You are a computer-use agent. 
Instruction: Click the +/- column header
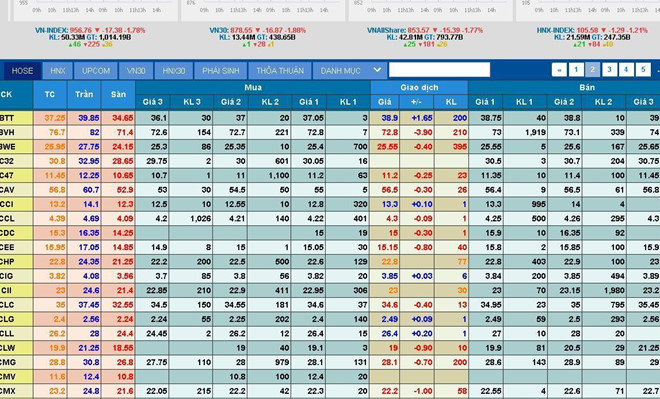pos(416,102)
